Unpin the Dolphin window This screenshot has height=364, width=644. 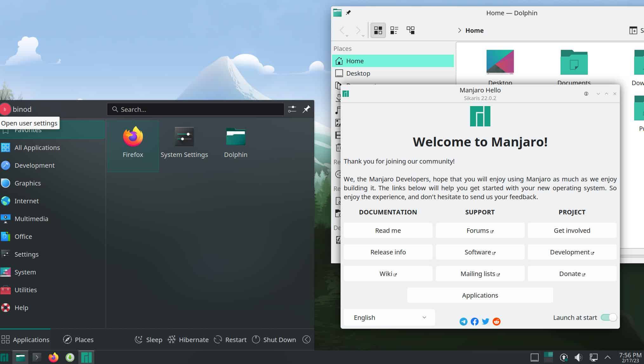tap(348, 13)
